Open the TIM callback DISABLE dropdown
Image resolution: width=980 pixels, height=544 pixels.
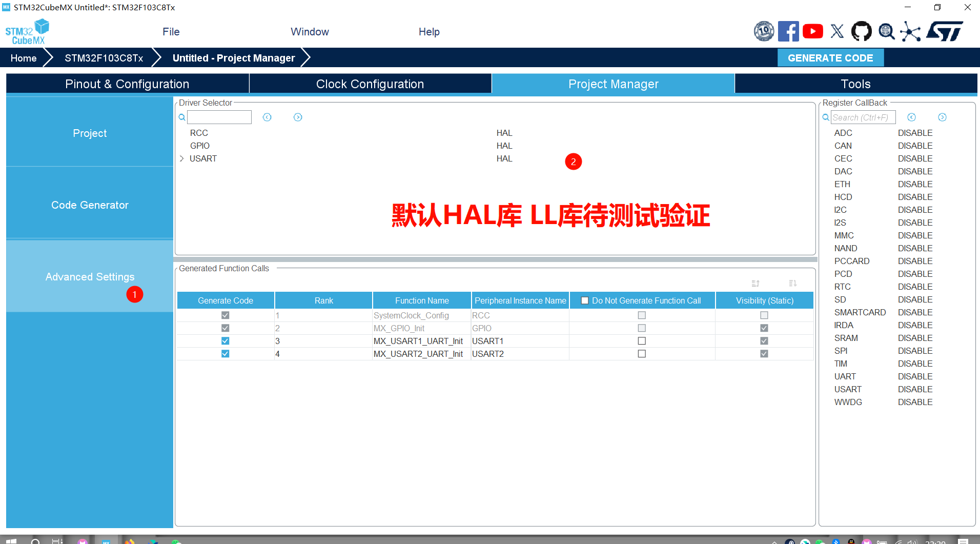(x=915, y=364)
